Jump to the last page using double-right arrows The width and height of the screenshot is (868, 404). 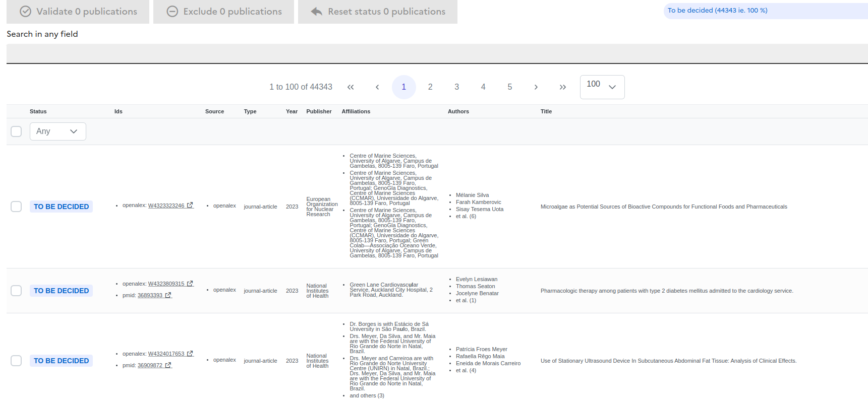[x=562, y=87]
